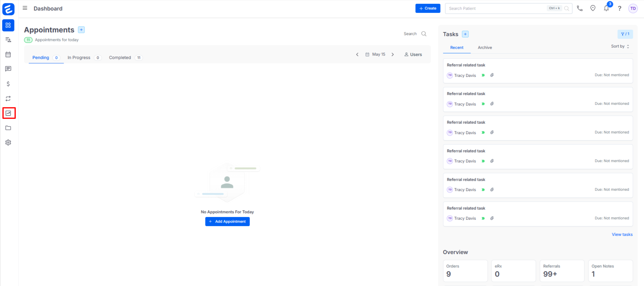Click the Search Patient input field
This screenshot has width=644, height=286.
click(x=497, y=8)
